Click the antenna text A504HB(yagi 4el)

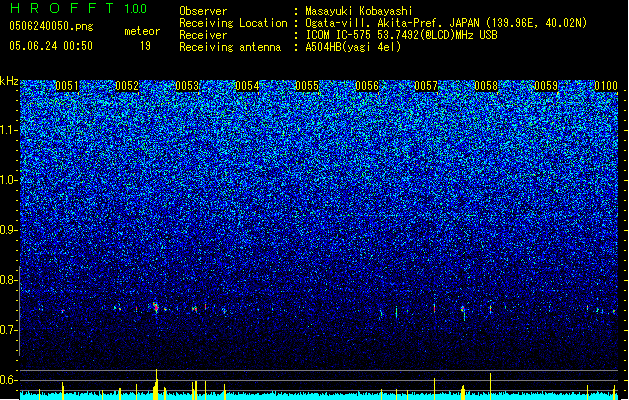[x=353, y=47]
